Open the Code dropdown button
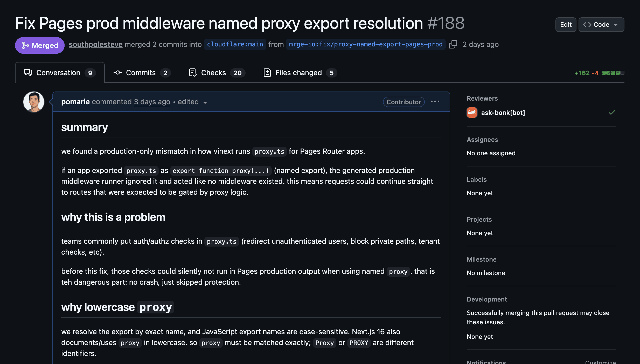640x364 pixels. (x=601, y=25)
